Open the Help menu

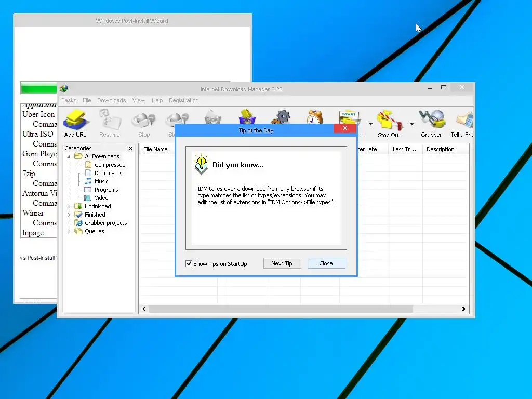[x=157, y=100]
